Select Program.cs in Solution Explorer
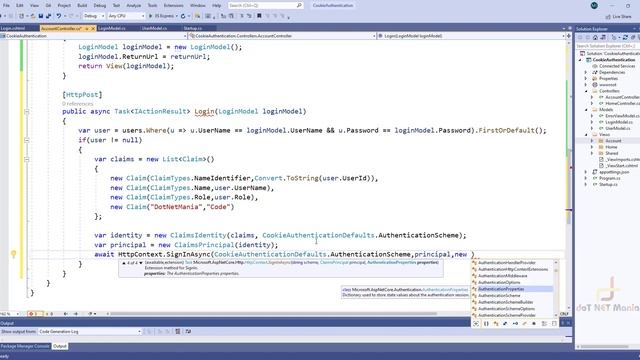The image size is (640, 360). pos(609,178)
